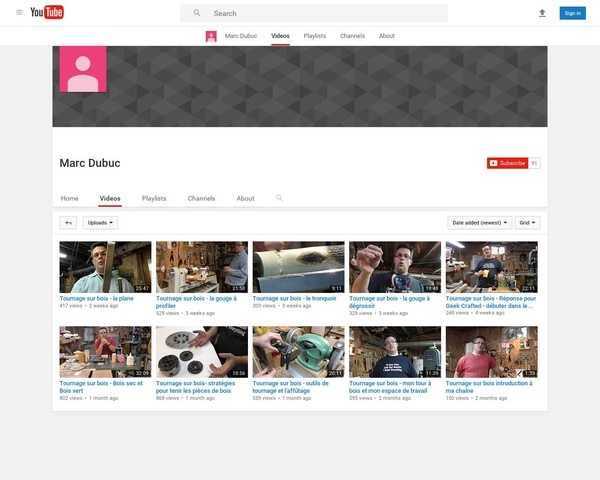This screenshot has height=480, width=600.
Task: Go to the channel Home tab
Action: [69, 198]
